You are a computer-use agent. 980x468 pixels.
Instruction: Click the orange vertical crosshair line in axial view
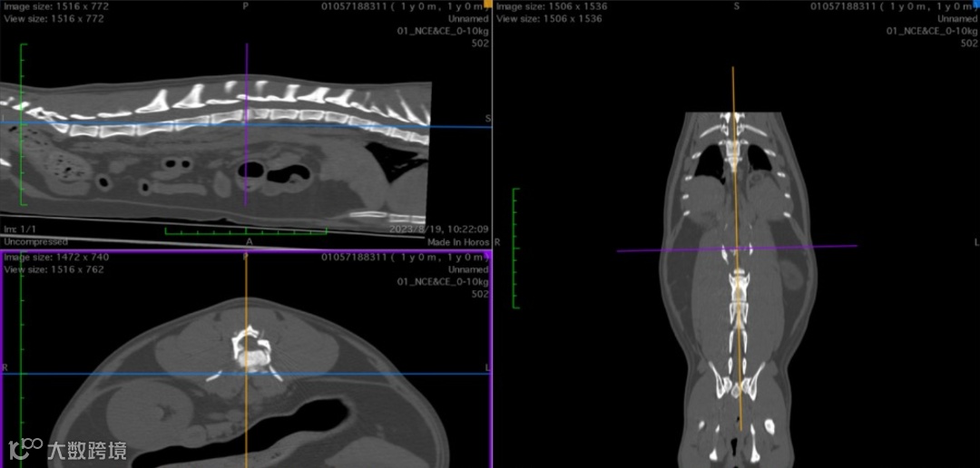[x=246, y=361]
